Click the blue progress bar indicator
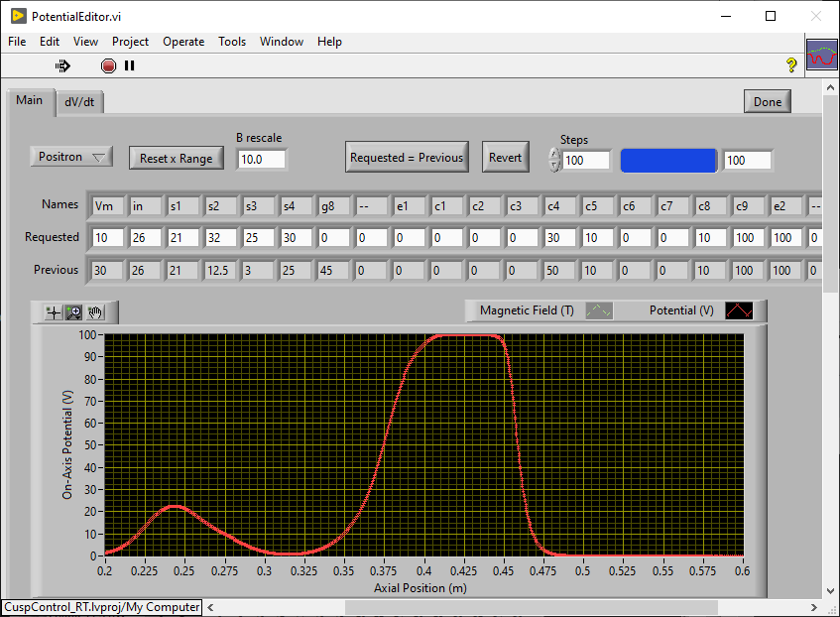 coord(668,160)
